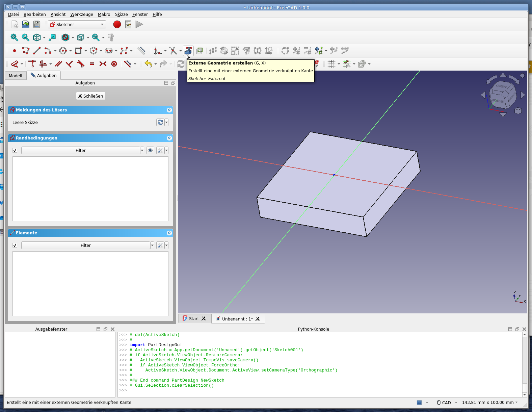532x412 pixels.
Task: Apply the Equal constraint
Action: pos(91,64)
